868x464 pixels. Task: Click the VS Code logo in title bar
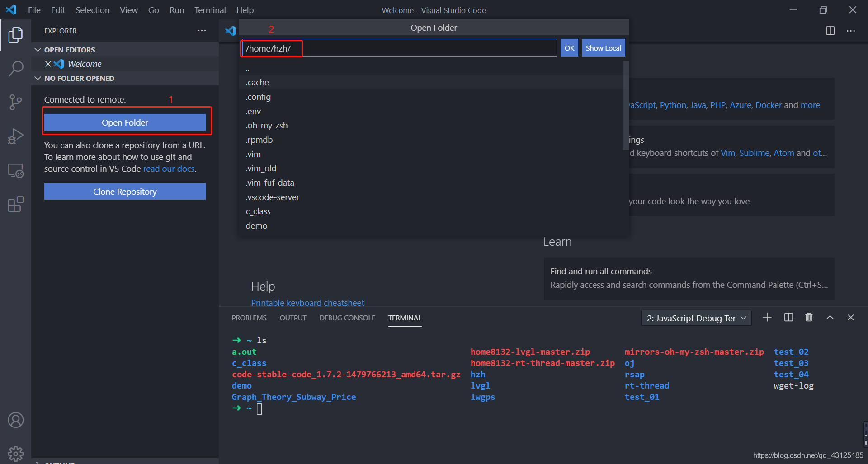click(11, 9)
